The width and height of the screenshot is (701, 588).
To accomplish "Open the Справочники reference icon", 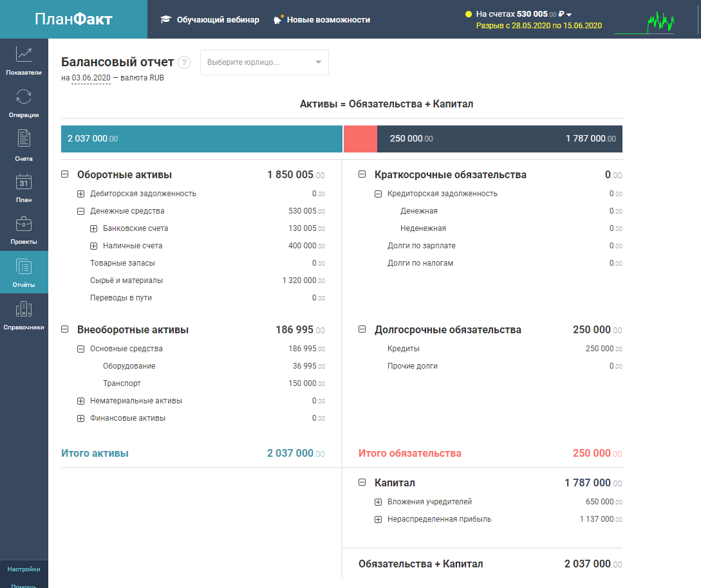I will point(24,309).
